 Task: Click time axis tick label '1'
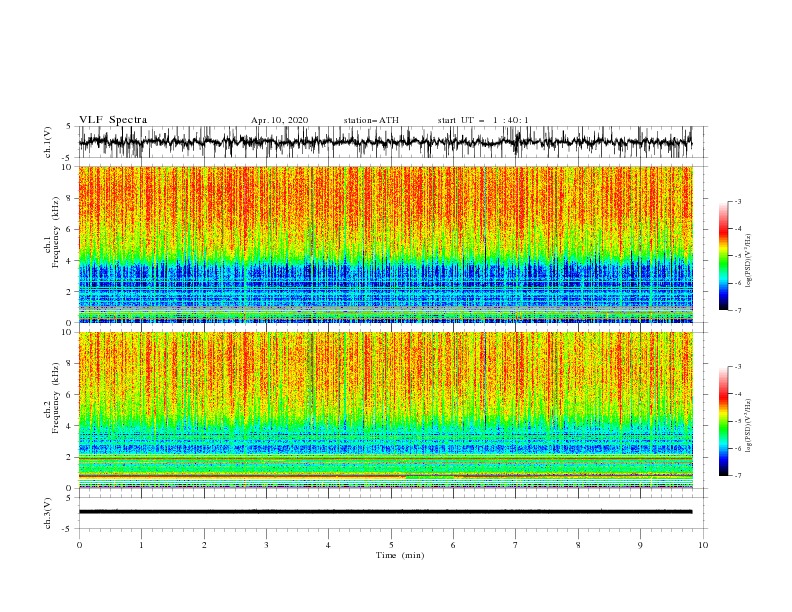(x=141, y=545)
